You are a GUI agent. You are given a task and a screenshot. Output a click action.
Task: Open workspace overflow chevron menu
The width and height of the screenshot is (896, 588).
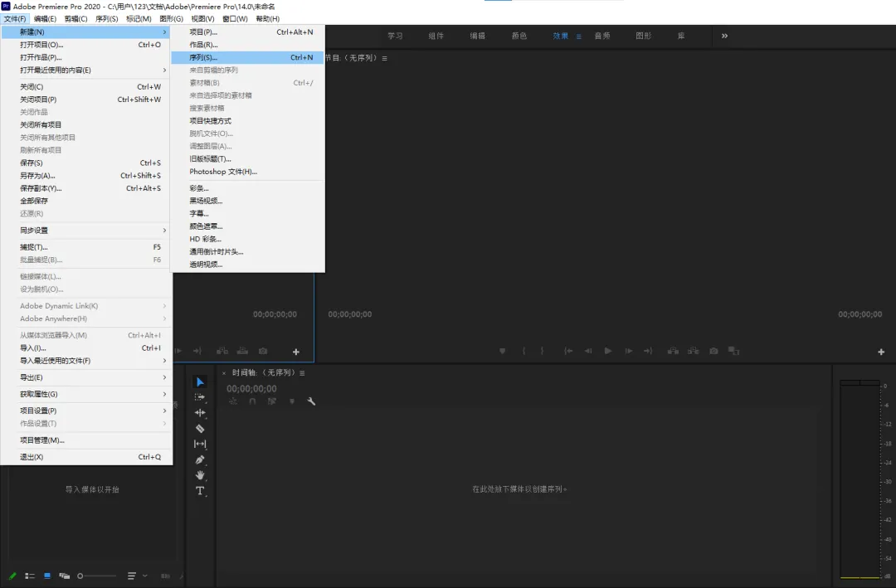(x=724, y=36)
